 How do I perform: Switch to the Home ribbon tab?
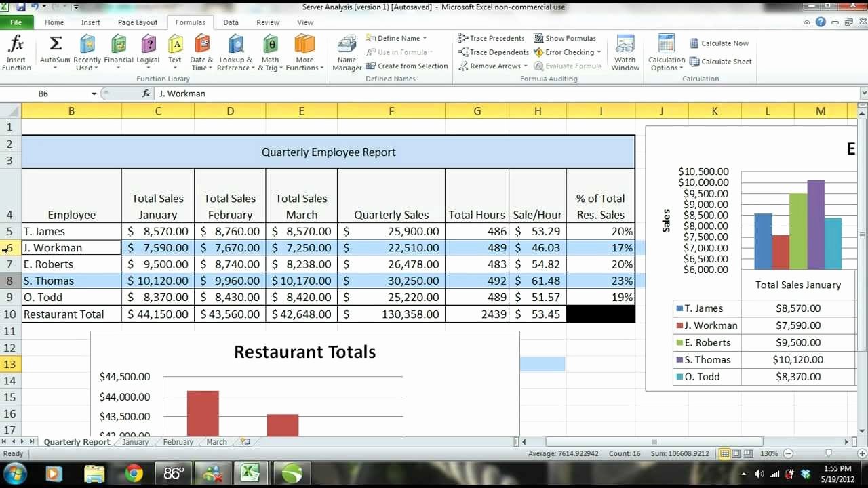click(54, 22)
